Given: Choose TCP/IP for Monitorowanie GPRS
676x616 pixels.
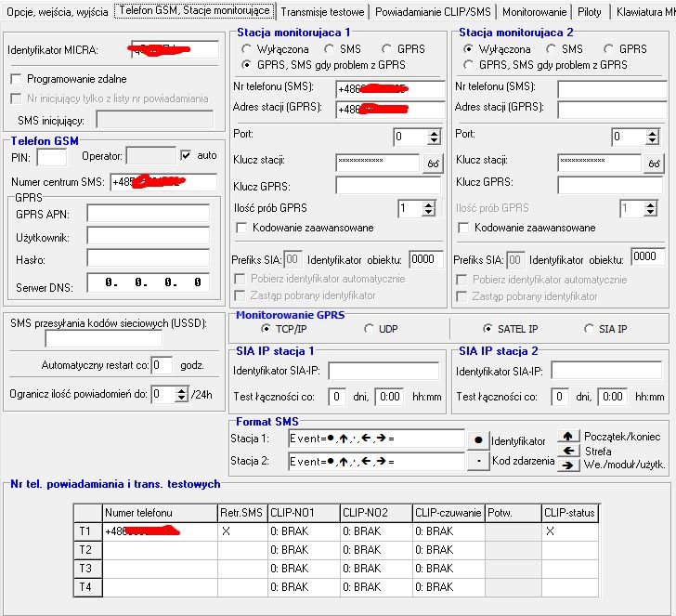Looking at the screenshot, I should 266,329.
